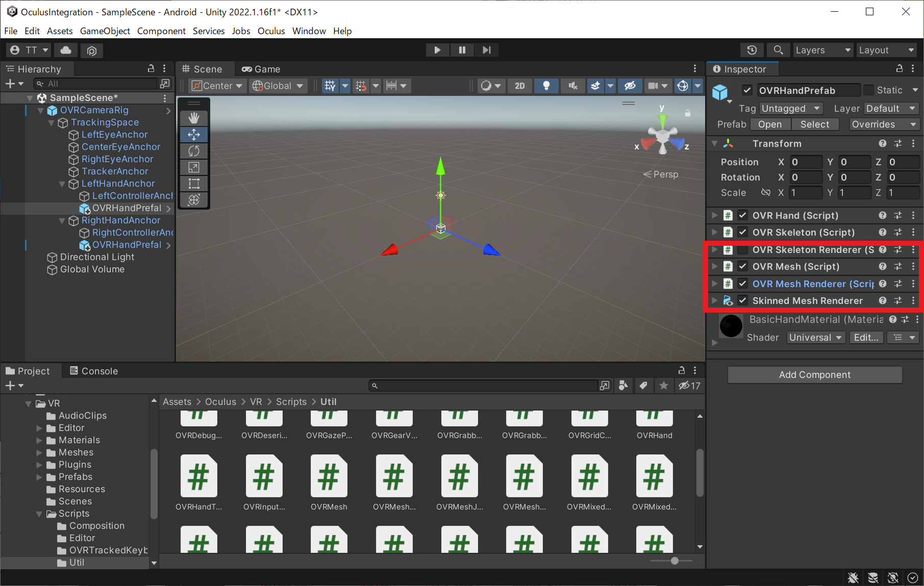Click the Add Component button
The width and height of the screenshot is (924, 586).
pos(814,375)
